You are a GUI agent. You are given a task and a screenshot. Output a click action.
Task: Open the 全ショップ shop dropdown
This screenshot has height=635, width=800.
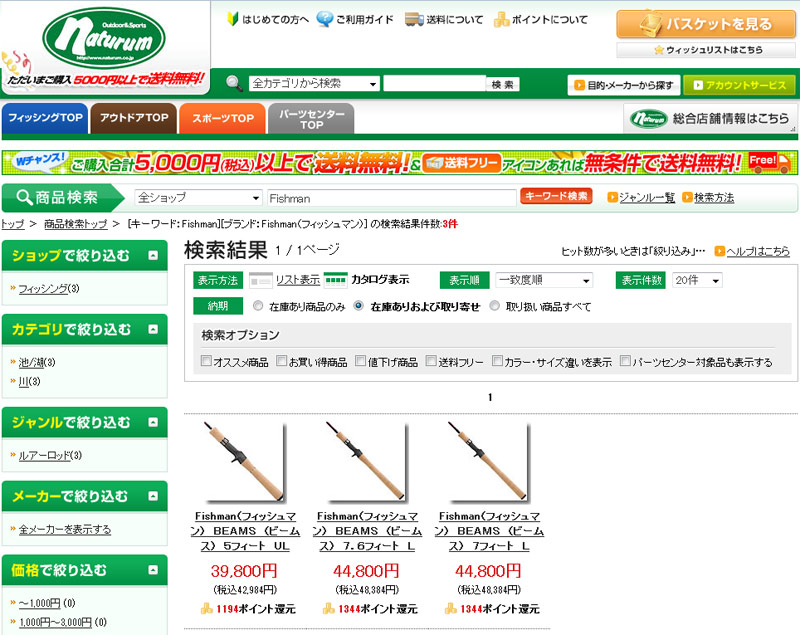coord(198,197)
